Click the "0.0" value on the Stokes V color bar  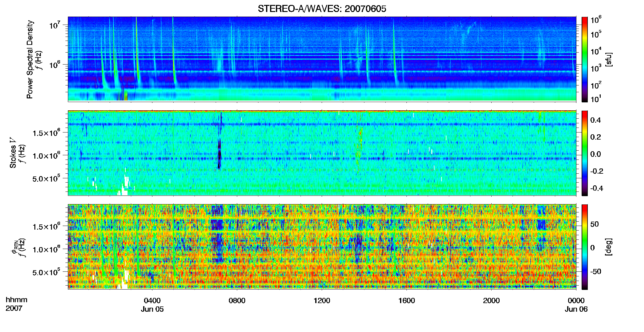595,154
